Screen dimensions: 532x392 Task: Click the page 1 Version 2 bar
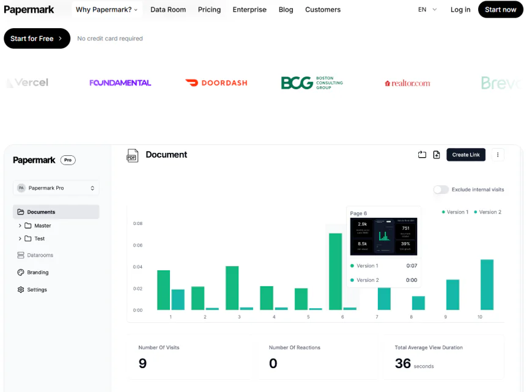[x=178, y=299]
